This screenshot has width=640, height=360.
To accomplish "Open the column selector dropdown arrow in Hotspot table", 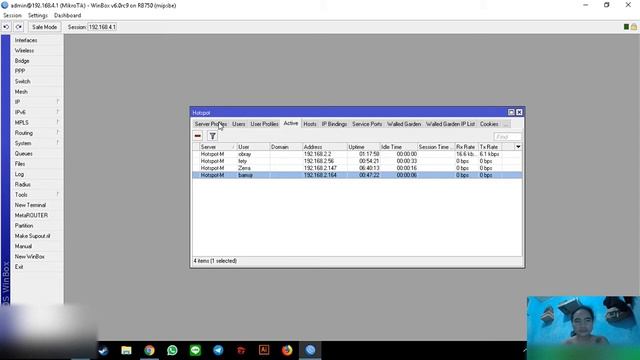I will point(518,147).
